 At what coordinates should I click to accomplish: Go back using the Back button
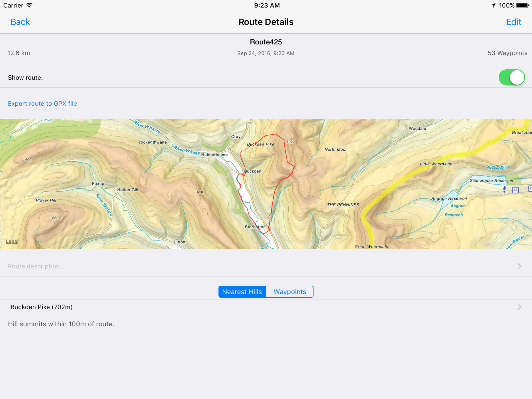(x=20, y=22)
